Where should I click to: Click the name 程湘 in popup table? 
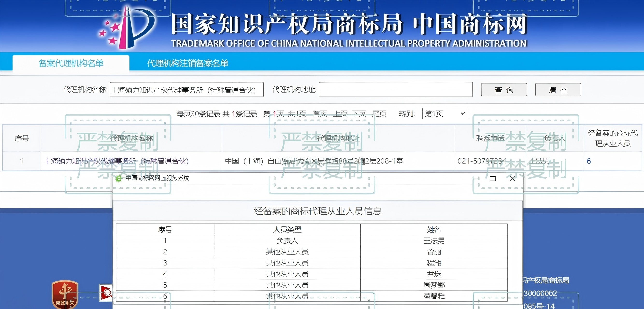click(434, 263)
